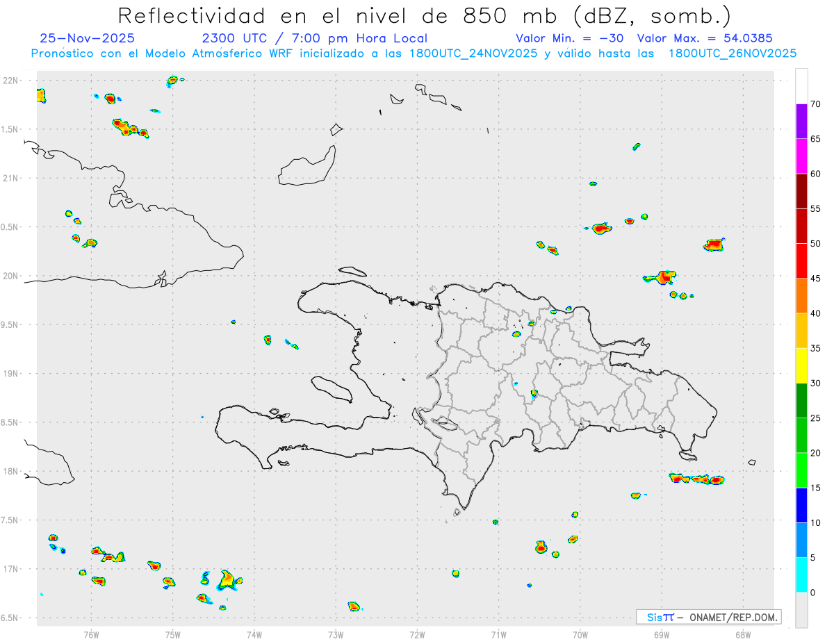Click the colorbar value '35'
The width and height of the screenshot is (834, 644).
(815, 348)
